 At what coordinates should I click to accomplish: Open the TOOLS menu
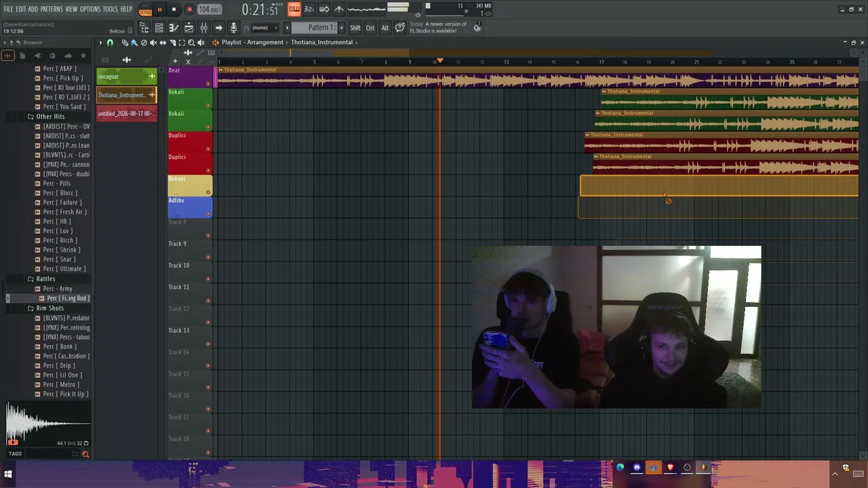[x=111, y=9]
